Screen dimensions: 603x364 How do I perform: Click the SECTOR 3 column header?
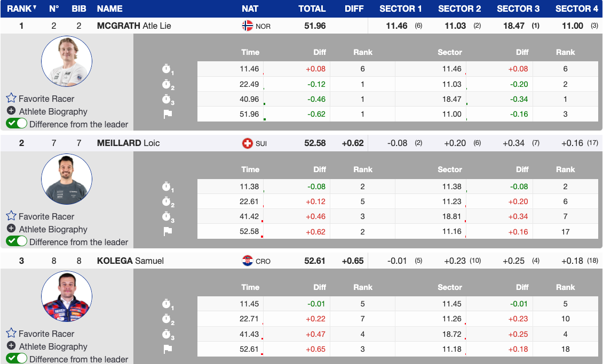518,9
